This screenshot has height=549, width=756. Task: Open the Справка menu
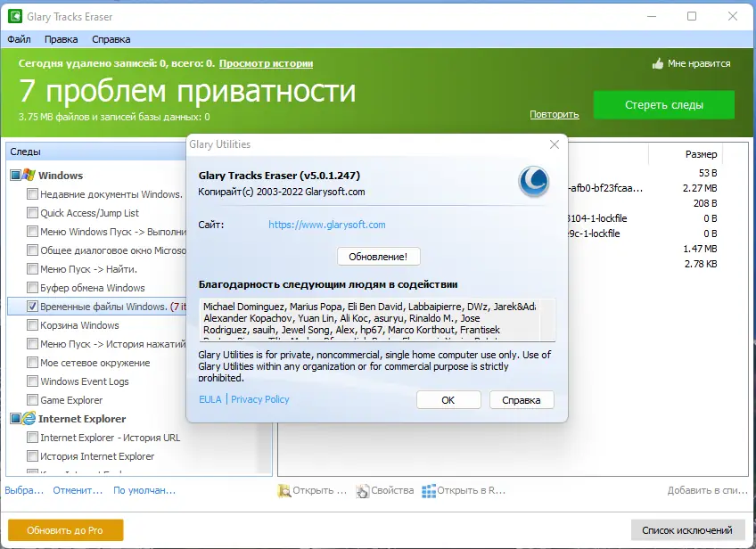pyautogui.click(x=111, y=39)
